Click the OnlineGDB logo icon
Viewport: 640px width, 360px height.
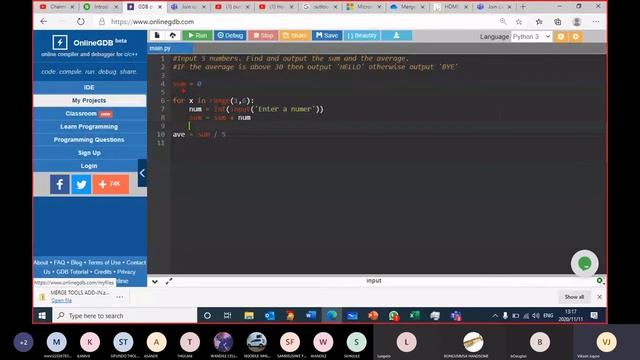tap(60, 42)
